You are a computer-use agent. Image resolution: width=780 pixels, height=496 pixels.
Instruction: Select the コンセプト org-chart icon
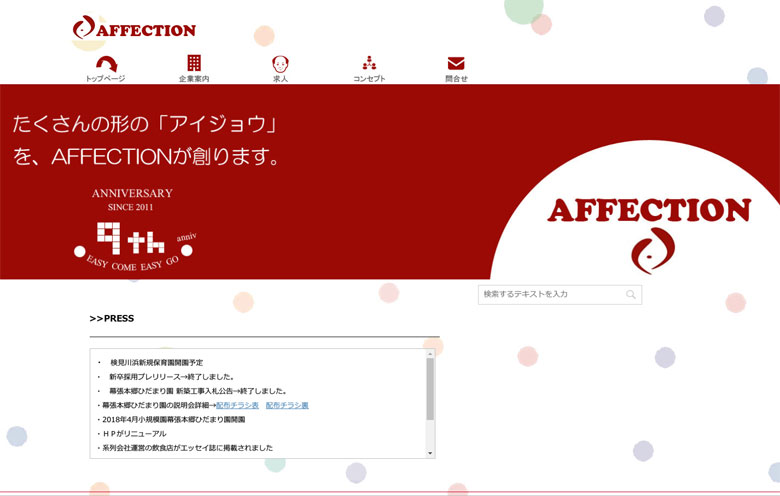369,63
